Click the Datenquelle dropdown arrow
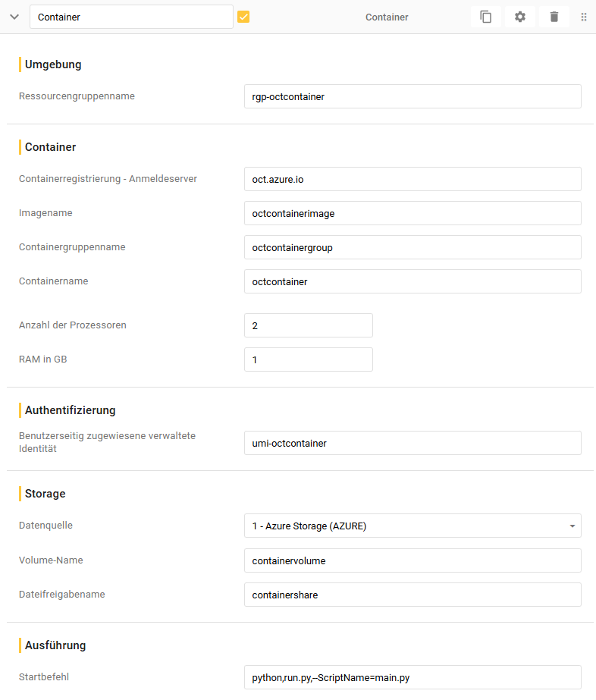 tap(571, 526)
